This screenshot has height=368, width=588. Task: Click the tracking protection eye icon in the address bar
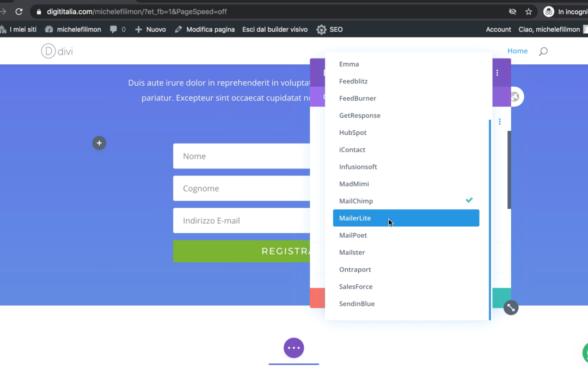tap(512, 11)
